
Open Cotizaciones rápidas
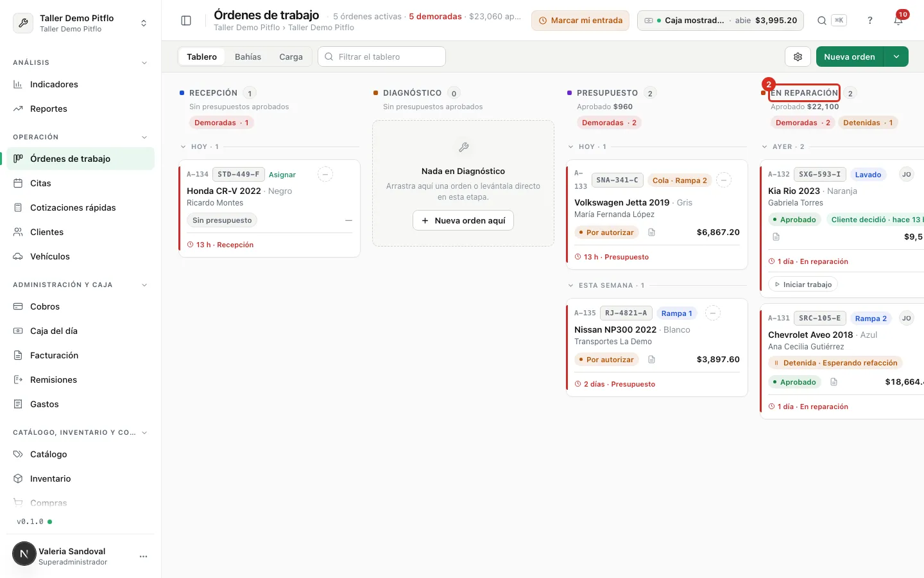80,207
